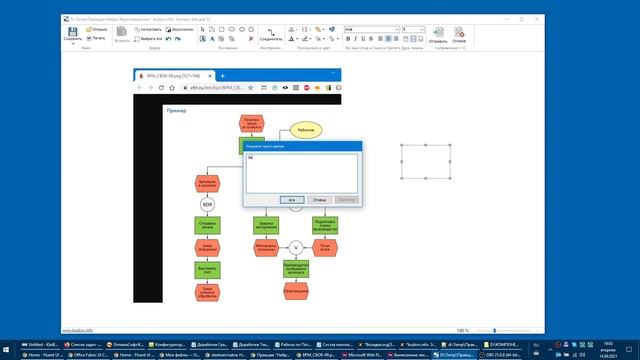Viewport: 640px width, 360px height.
Task: Click the Открыть open file button
Action: point(97,29)
